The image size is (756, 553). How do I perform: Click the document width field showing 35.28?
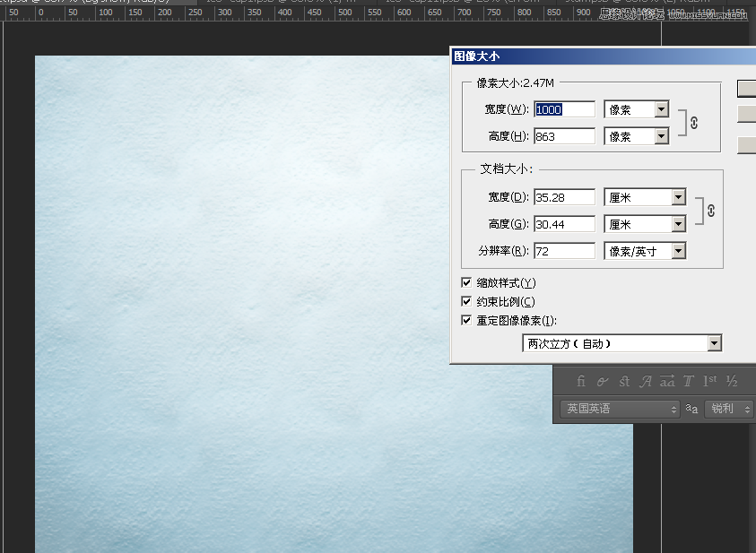564,197
